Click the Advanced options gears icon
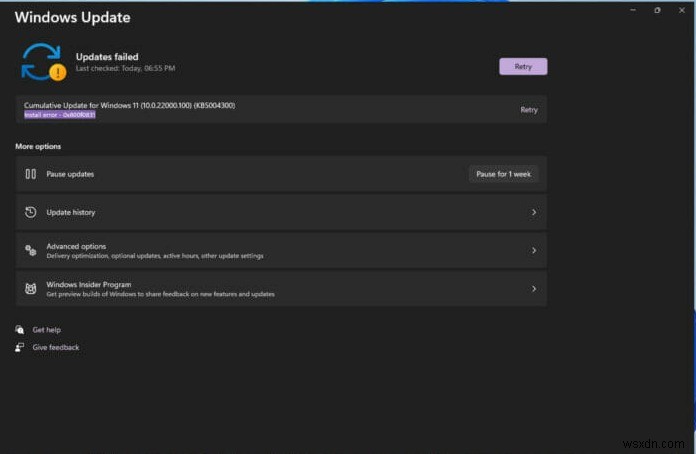The height and width of the screenshot is (454, 696). pos(31,251)
